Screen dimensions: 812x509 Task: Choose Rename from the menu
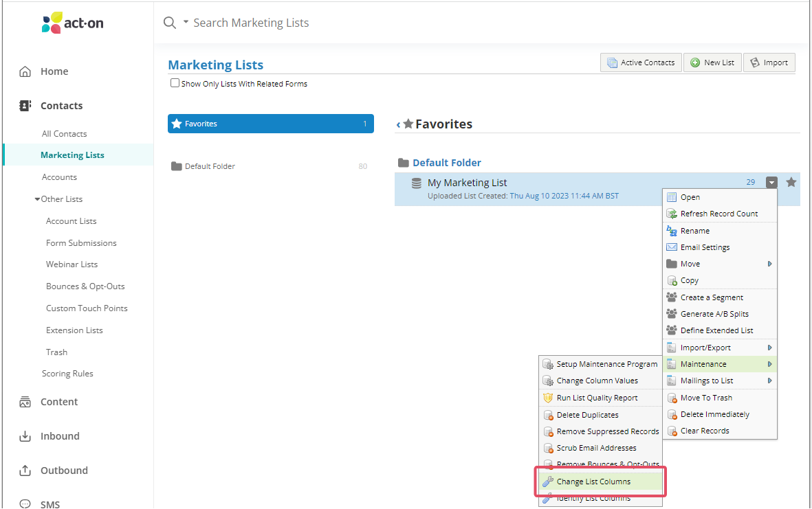(720, 231)
